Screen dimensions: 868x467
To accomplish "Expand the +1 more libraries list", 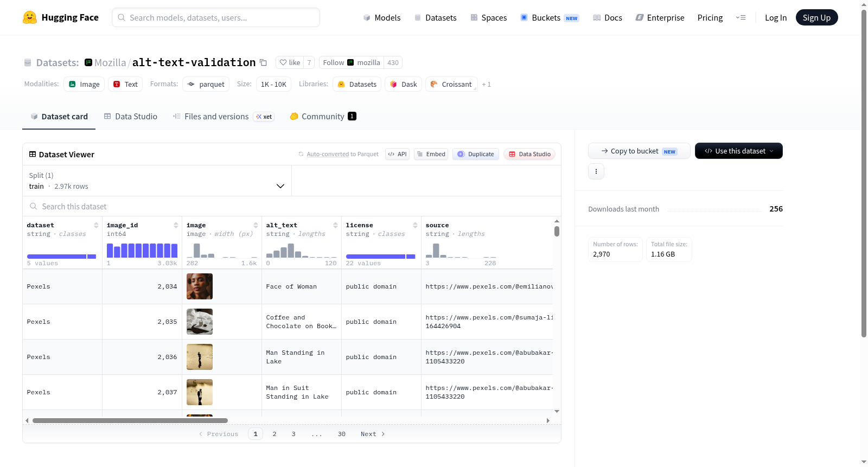I will coord(487,84).
